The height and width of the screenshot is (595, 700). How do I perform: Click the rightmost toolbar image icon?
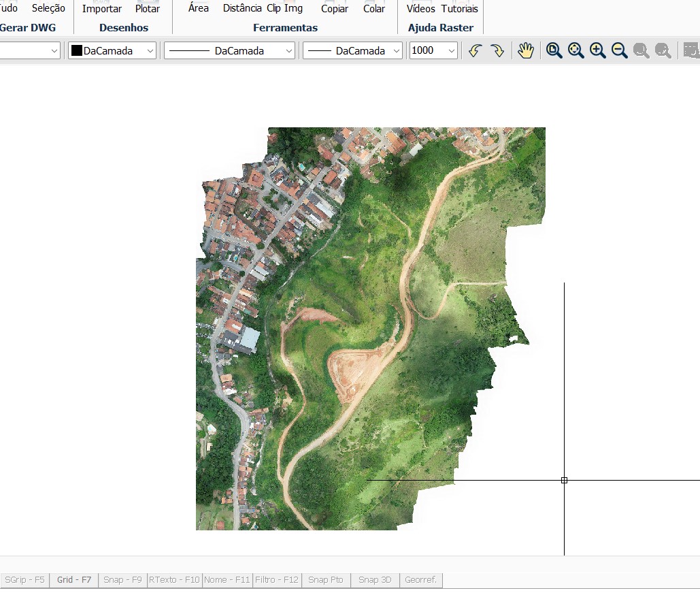point(690,50)
